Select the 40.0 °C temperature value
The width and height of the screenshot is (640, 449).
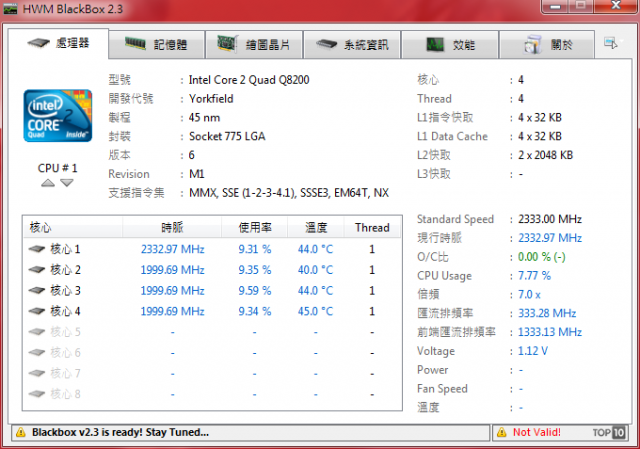316,270
